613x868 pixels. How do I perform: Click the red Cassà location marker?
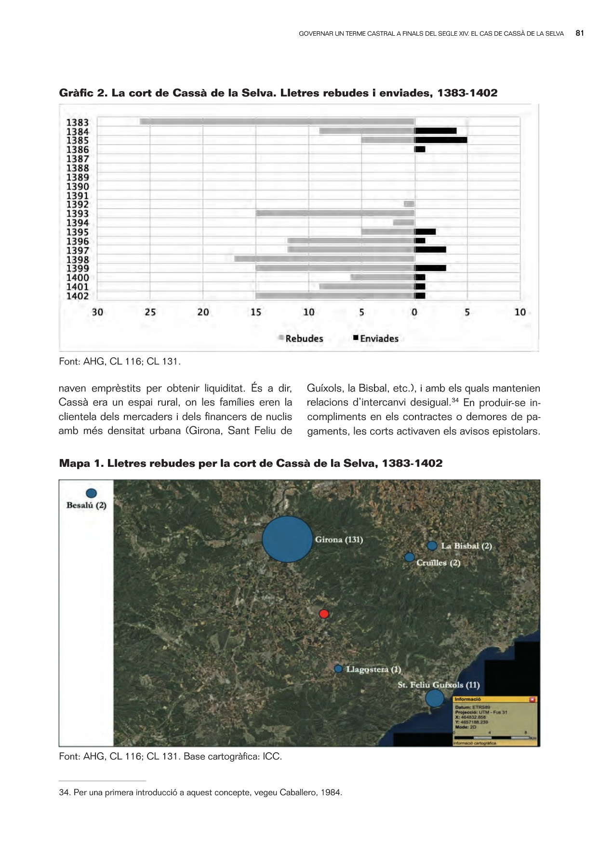coord(324,613)
